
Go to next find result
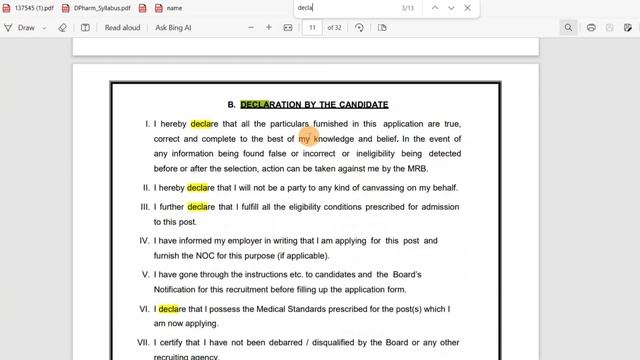451,8
